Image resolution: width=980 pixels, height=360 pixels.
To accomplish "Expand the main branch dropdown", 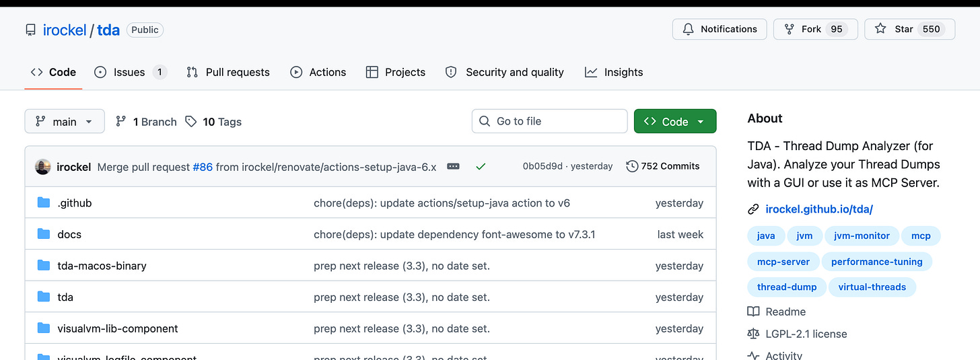I will [x=65, y=121].
